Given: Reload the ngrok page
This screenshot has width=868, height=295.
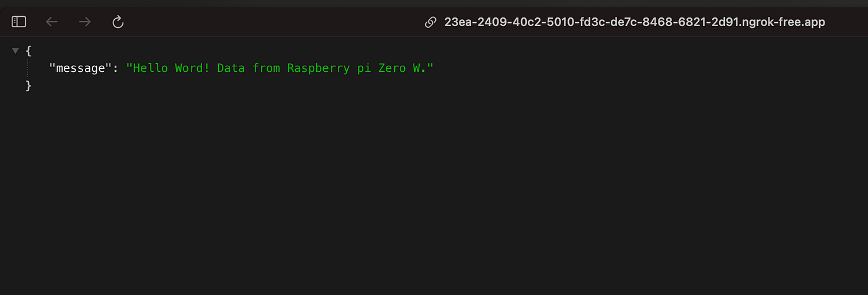Looking at the screenshot, I should (118, 22).
